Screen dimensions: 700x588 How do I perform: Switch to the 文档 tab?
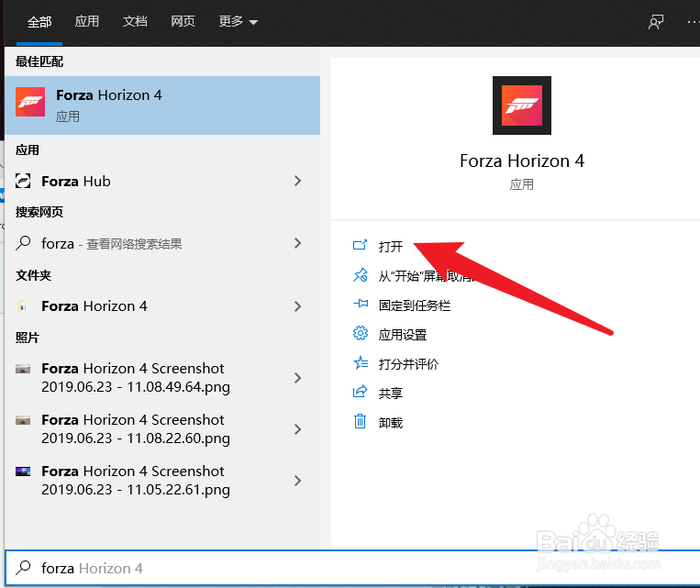135,21
